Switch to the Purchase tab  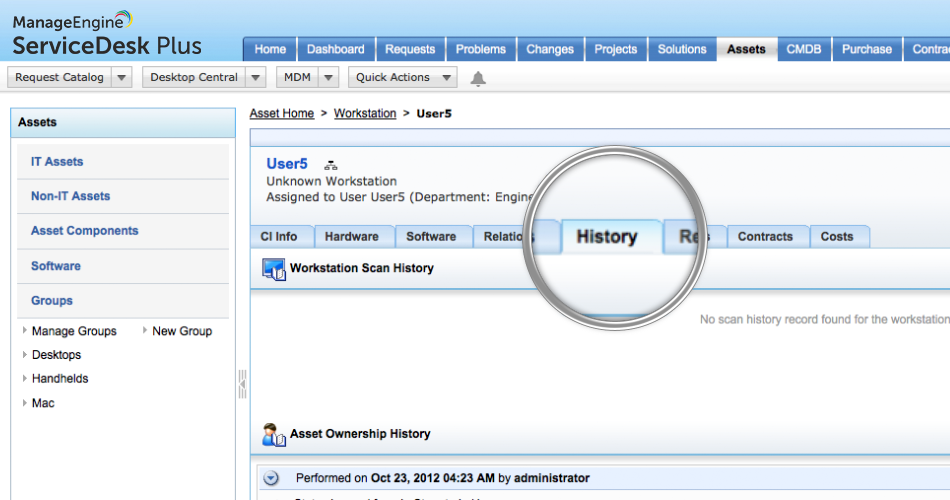tap(867, 49)
